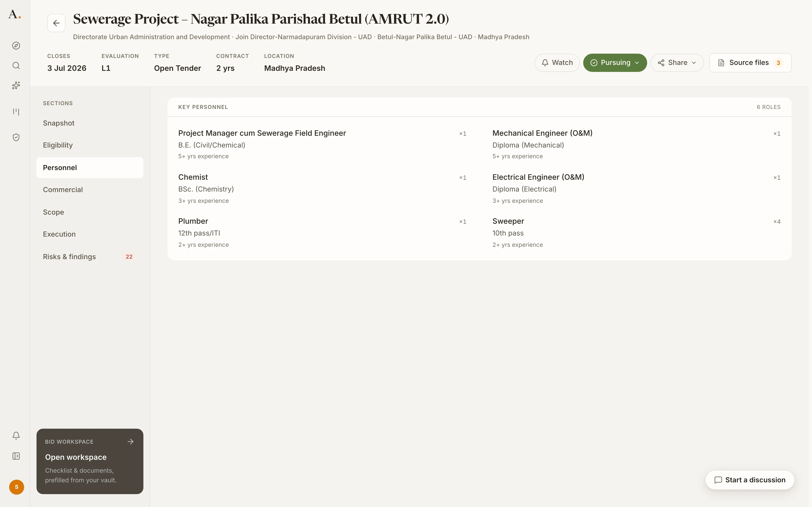812x507 pixels.
Task: Open the notifications bell in sidebar
Action: click(16, 435)
